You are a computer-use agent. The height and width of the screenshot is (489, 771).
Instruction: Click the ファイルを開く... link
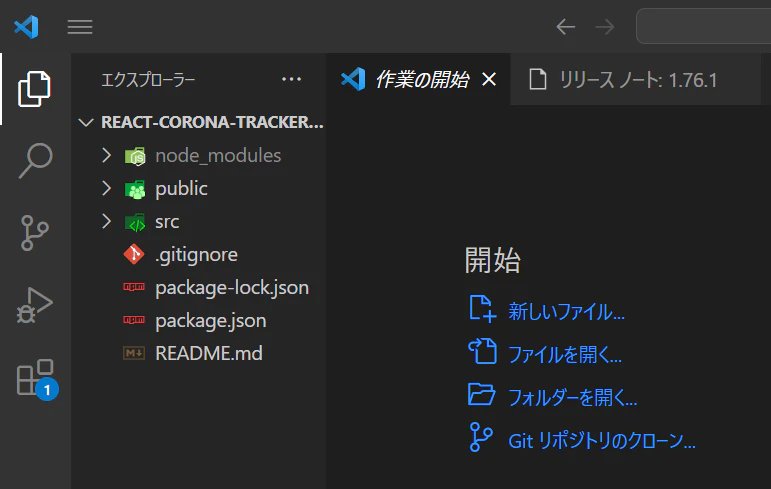564,354
